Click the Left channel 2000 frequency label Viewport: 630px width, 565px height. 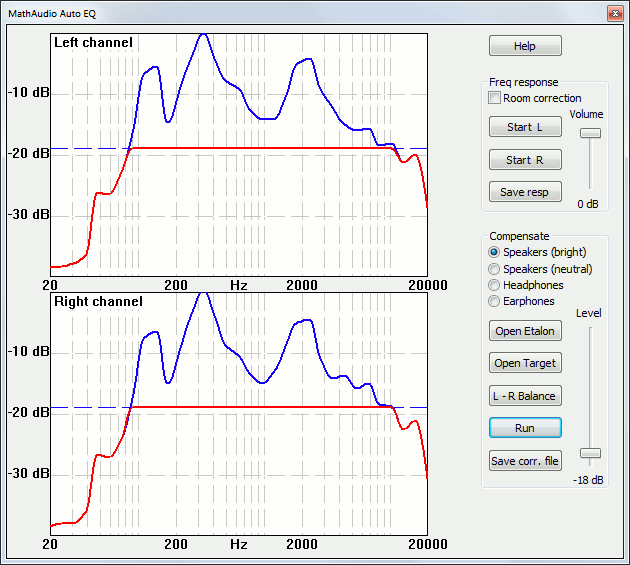[302, 285]
